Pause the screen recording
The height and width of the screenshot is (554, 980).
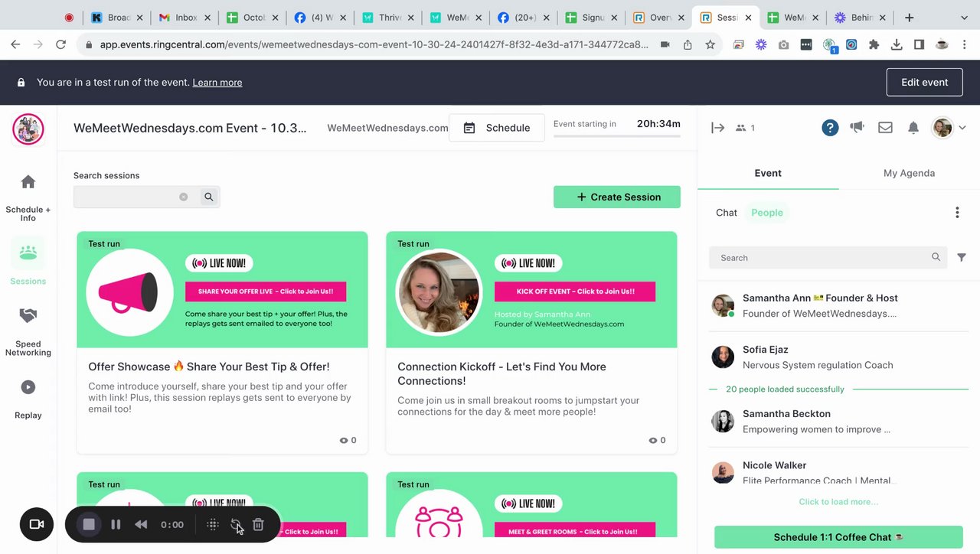coord(116,524)
